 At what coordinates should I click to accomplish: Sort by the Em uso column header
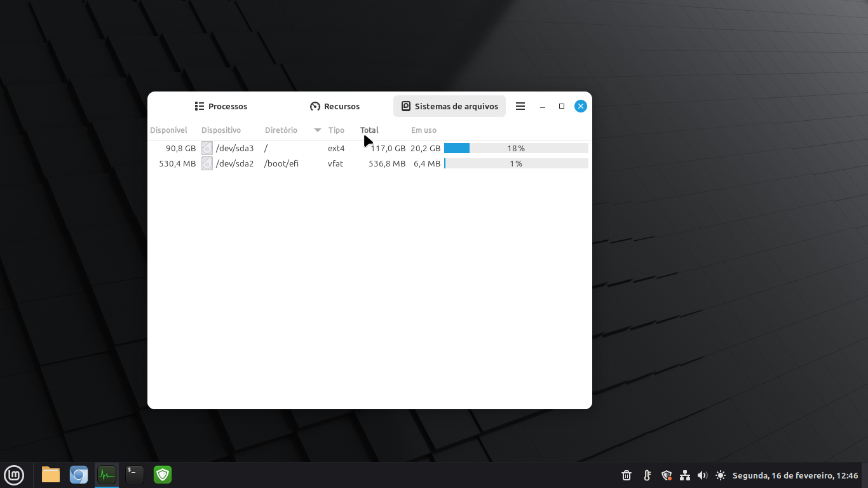point(424,130)
